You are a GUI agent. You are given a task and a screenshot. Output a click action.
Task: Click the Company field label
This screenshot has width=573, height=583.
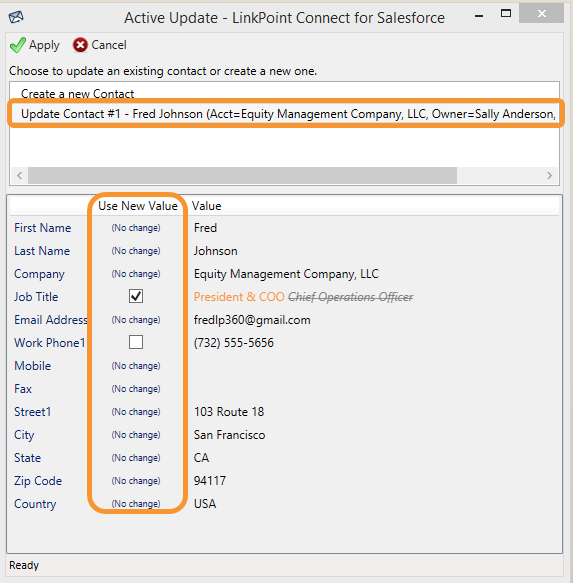(x=39, y=274)
